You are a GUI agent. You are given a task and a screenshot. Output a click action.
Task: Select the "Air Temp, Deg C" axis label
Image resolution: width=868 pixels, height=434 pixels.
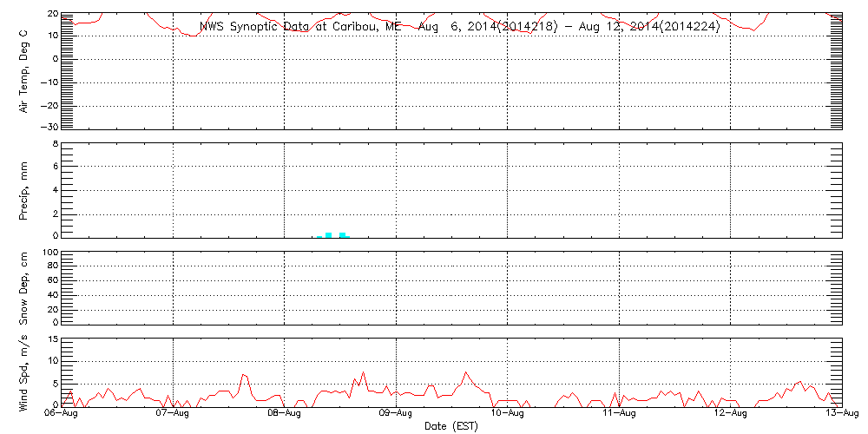[24, 70]
